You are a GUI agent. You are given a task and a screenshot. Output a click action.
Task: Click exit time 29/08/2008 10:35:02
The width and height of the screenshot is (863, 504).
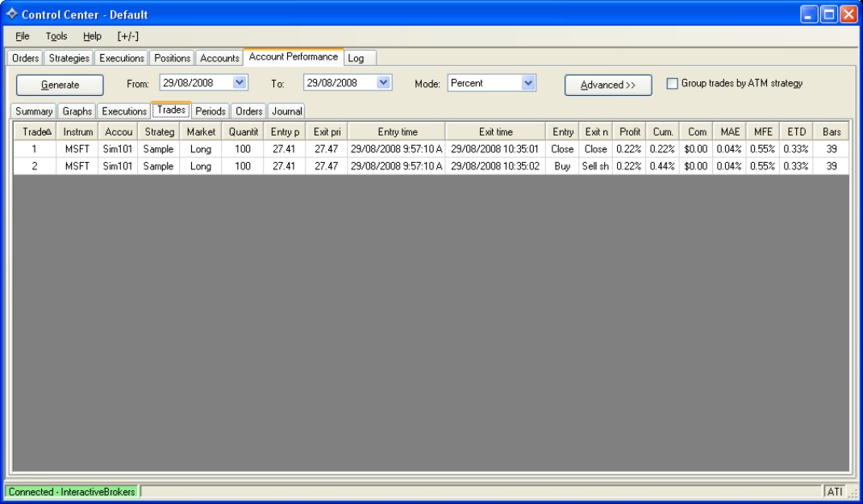(494, 166)
